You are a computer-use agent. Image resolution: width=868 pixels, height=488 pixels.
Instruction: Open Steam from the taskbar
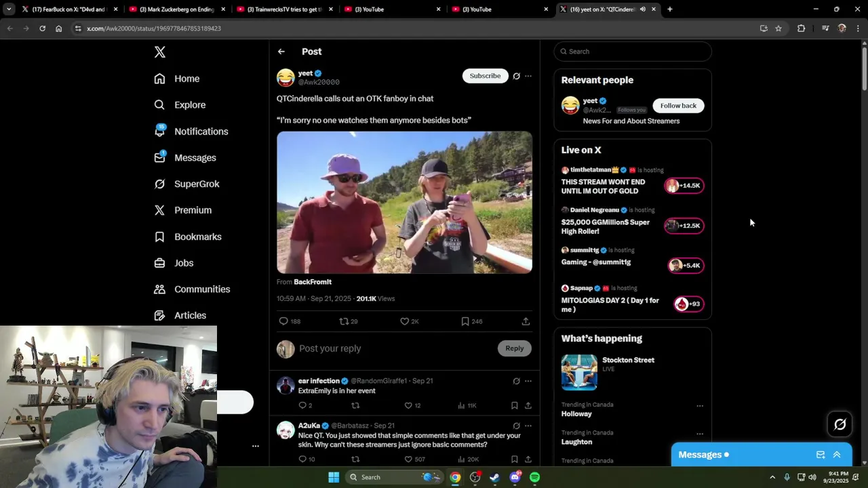point(495,477)
